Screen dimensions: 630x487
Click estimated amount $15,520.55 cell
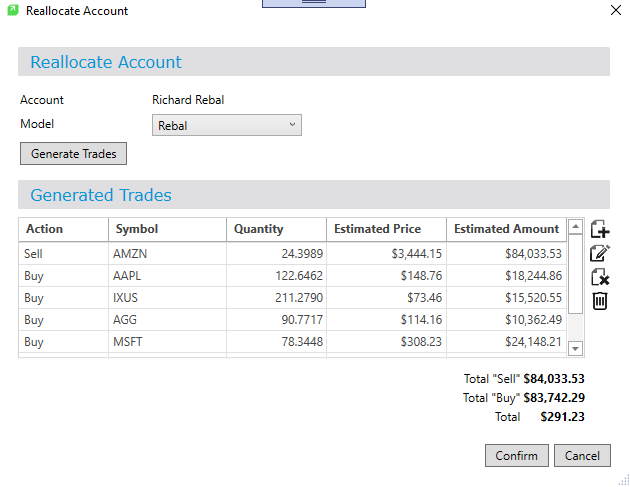tap(506, 298)
